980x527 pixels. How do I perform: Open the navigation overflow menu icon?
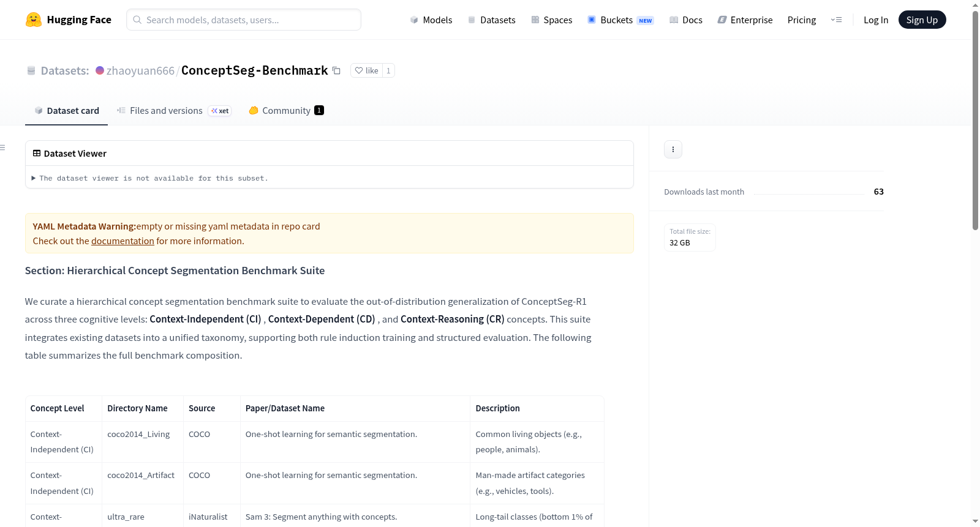[836, 20]
